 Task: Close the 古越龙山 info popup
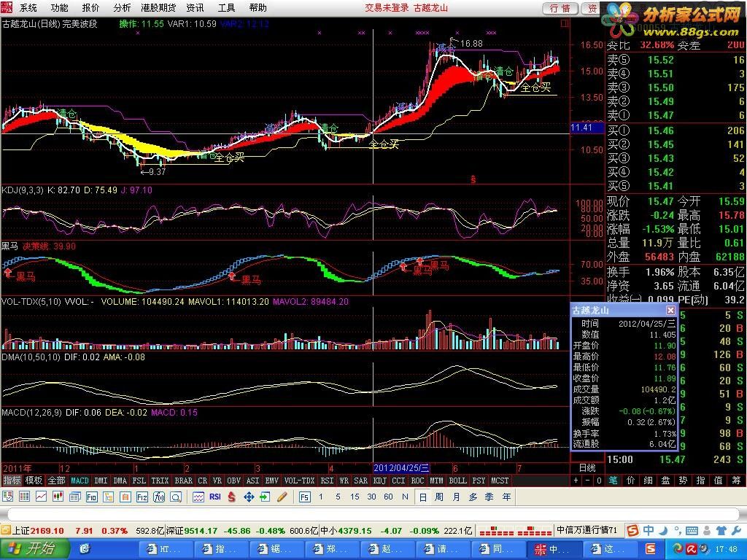click(x=670, y=311)
